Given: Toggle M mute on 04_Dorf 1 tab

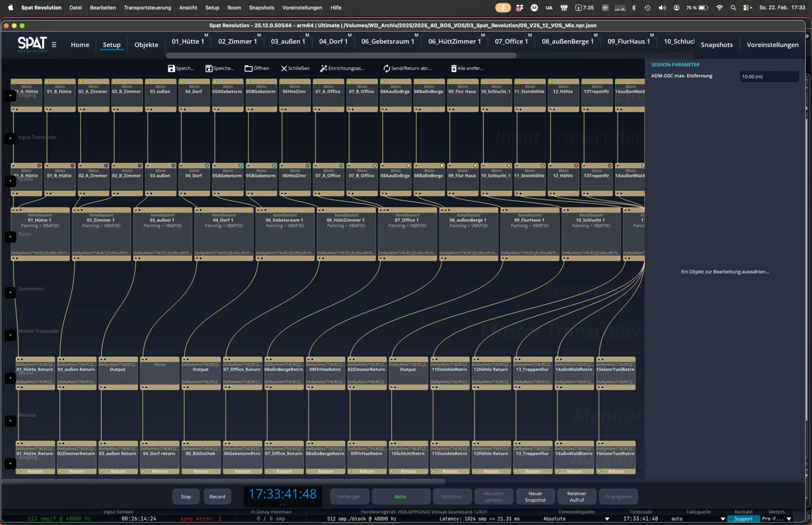Looking at the screenshot, I should coord(350,35).
